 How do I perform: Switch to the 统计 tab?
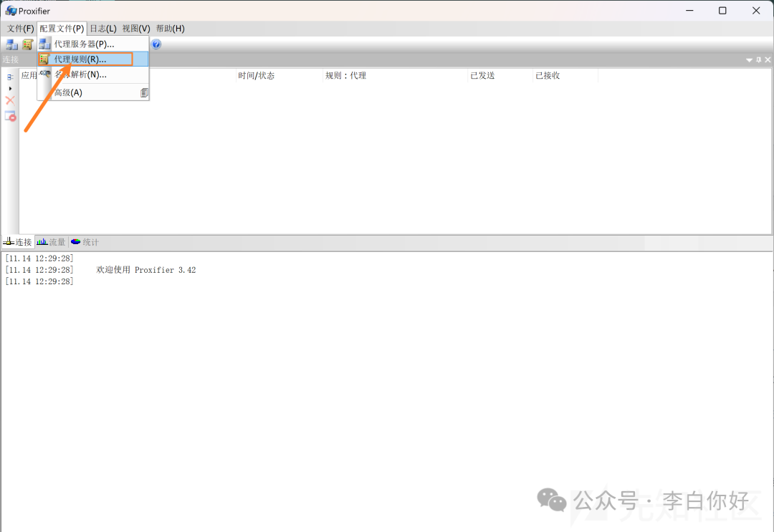point(85,242)
